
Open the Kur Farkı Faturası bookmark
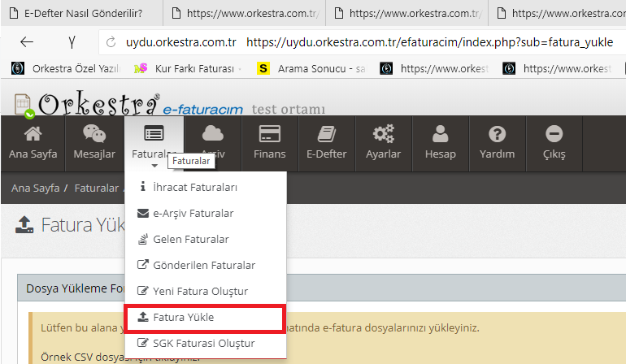(188, 68)
